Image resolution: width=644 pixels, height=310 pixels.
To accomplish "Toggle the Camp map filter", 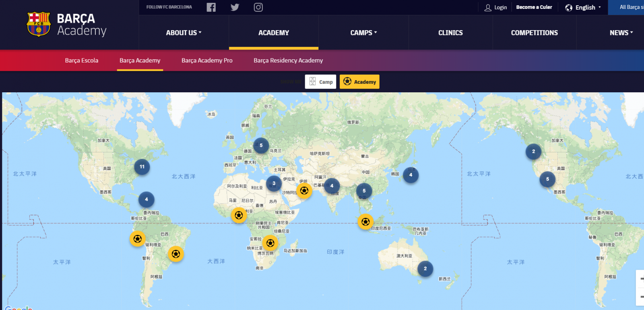I will pos(321,82).
